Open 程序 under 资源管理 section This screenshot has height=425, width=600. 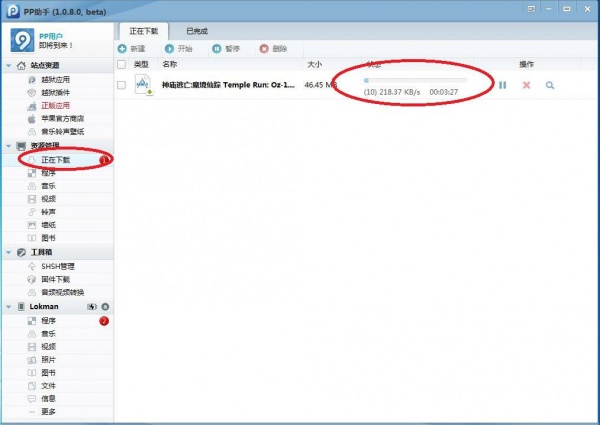(x=49, y=173)
